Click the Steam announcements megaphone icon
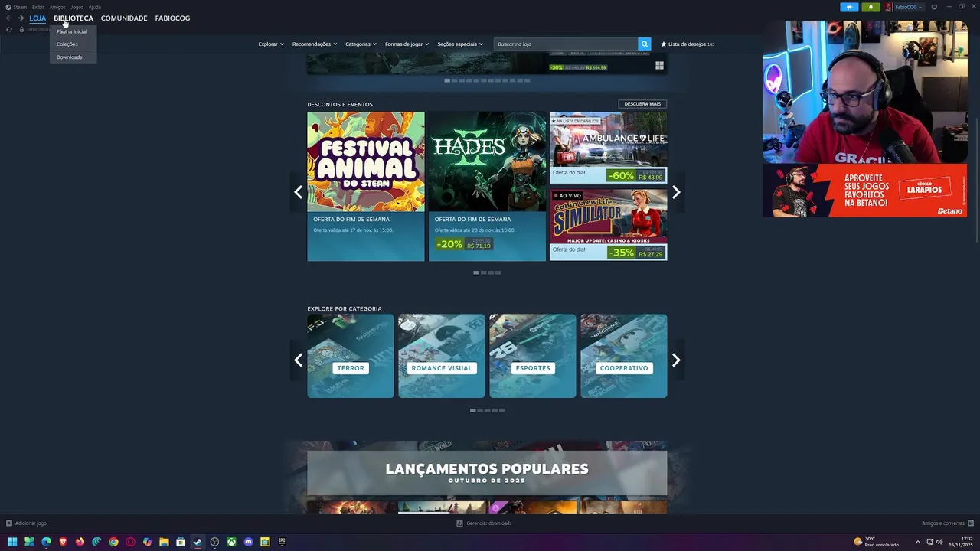 pyautogui.click(x=849, y=7)
